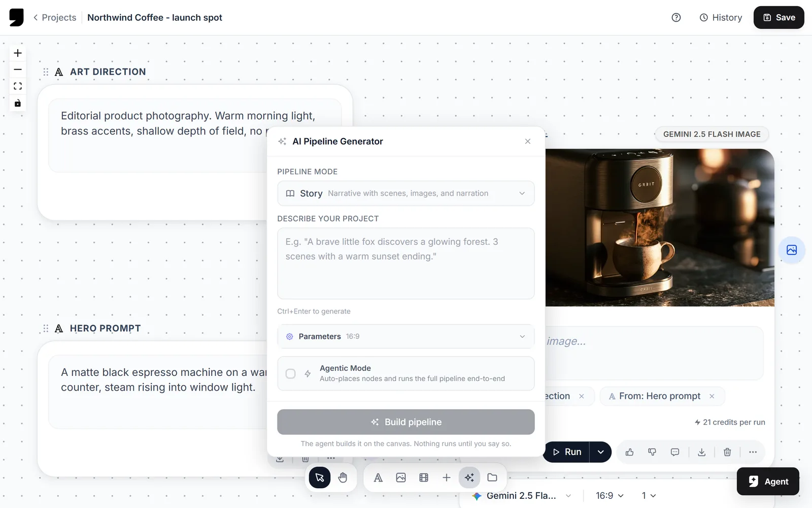Open the folder icon in the toolbar
The height and width of the screenshot is (508, 812).
click(x=492, y=478)
